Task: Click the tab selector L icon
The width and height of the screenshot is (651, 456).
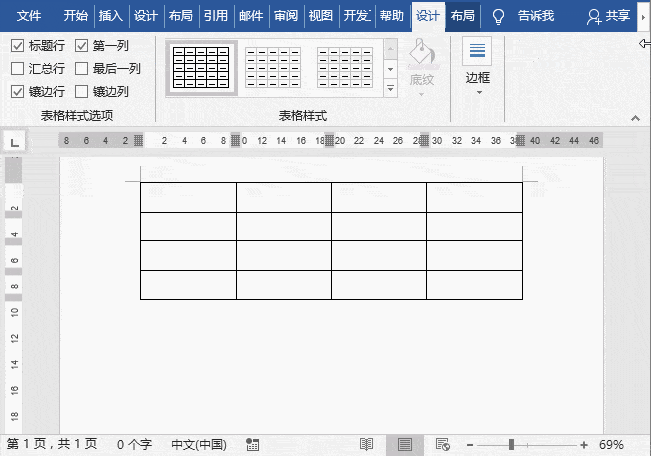Action: tap(15, 142)
